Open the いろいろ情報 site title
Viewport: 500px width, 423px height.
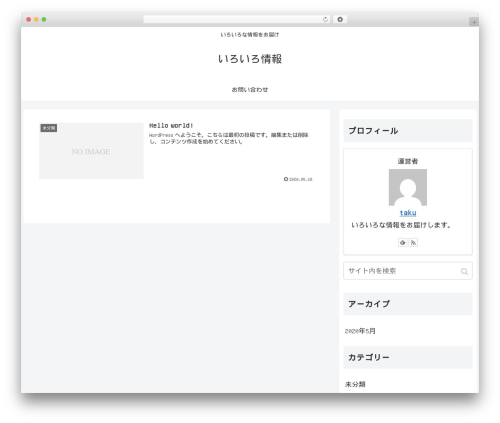point(250,59)
